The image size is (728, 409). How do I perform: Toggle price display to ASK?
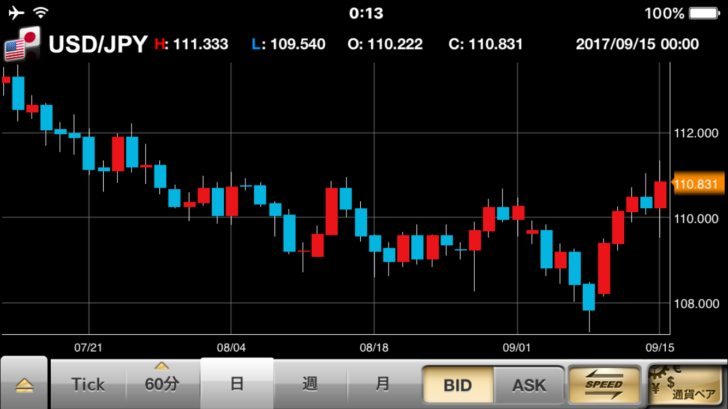(x=529, y=384)
